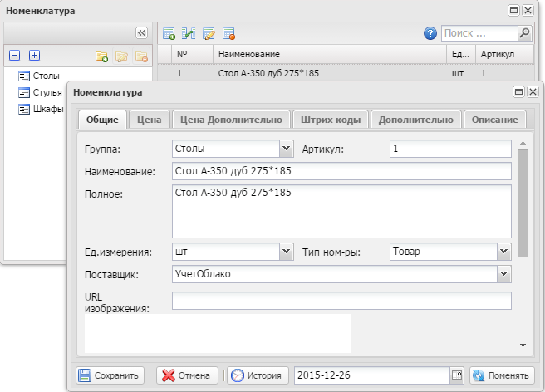Image resolution: width=545 pixels, height=392 pixels.
Task: Select the Стулья group in tree
Action: 47,92
